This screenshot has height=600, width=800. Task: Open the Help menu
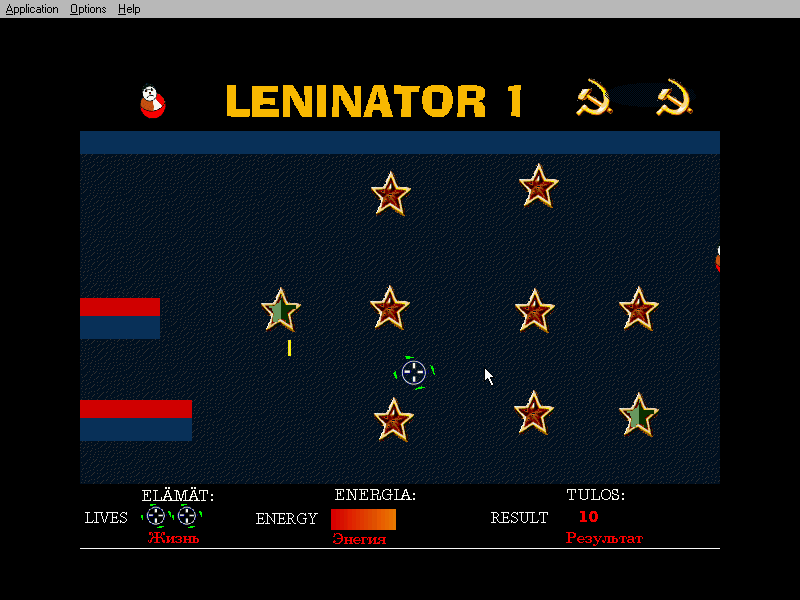coord(129,9)
